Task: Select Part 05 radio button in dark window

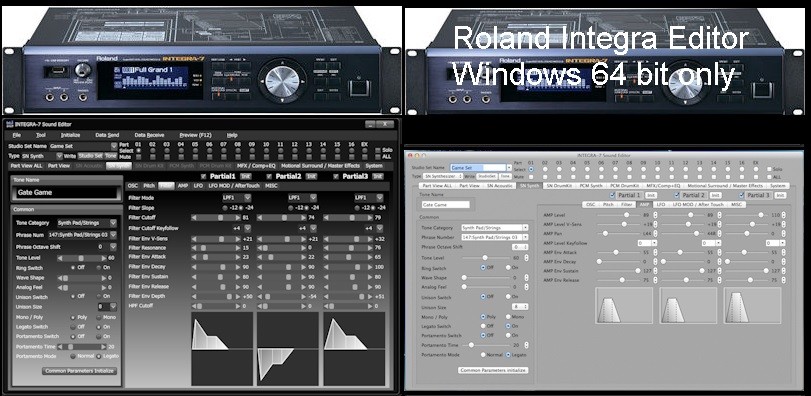Action: click(195, 150)
